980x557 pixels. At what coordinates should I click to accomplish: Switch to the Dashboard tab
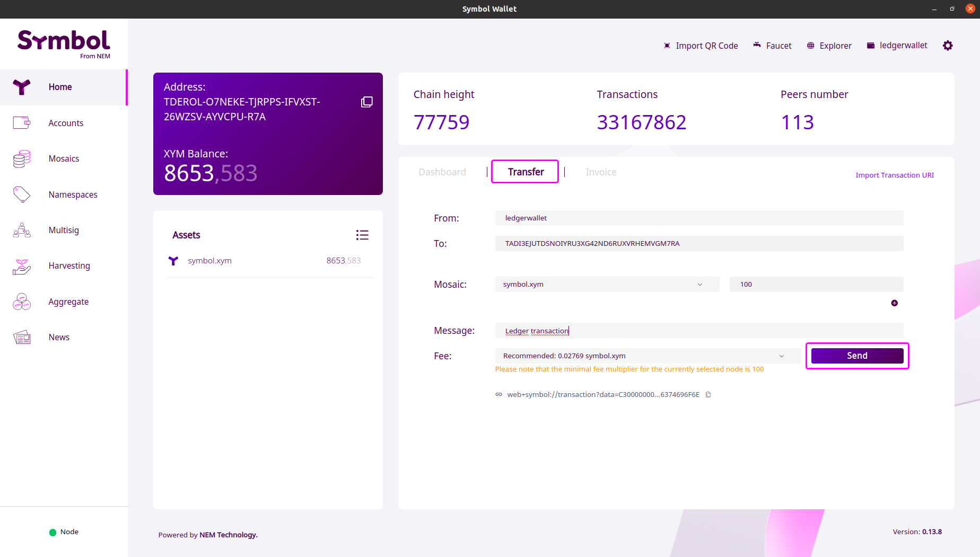pos(442,172)
